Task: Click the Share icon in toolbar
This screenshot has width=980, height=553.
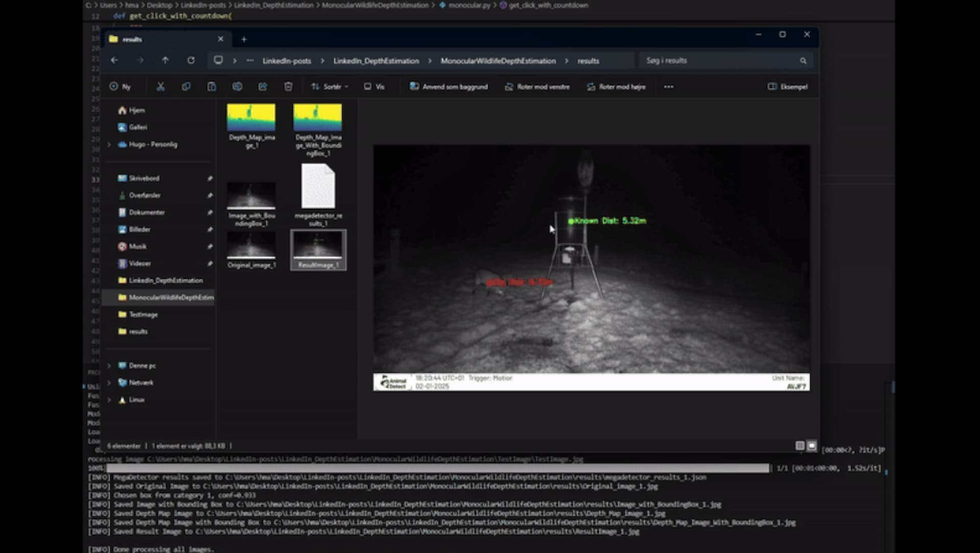Action: point(263,87)
